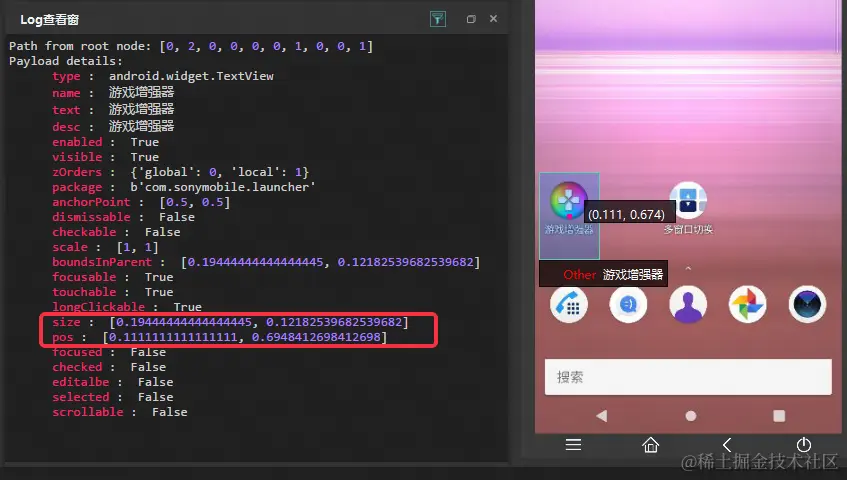Tap the Android back triangle button
The height and width of the screenshot is (480, 847).
tap(601, 416)
